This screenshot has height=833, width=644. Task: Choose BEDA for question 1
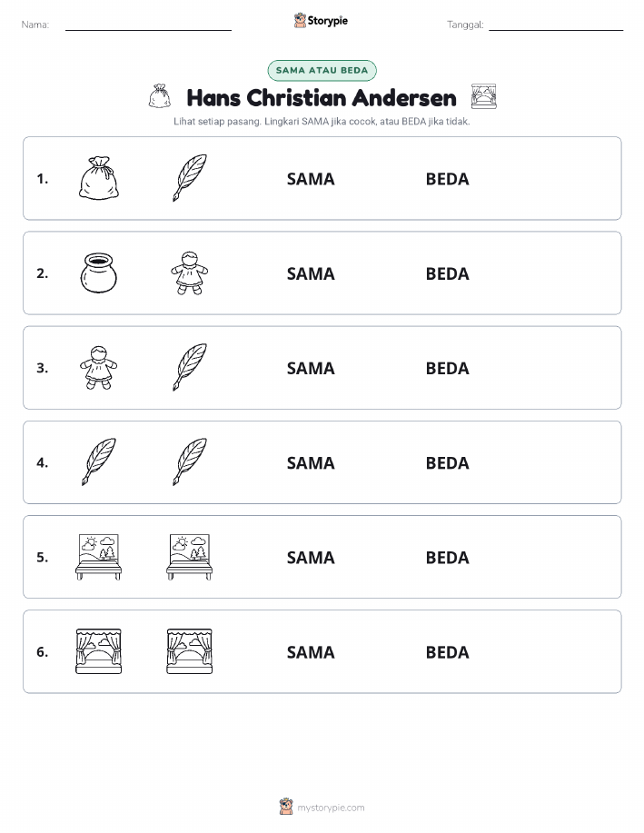[x=448, y=179]
